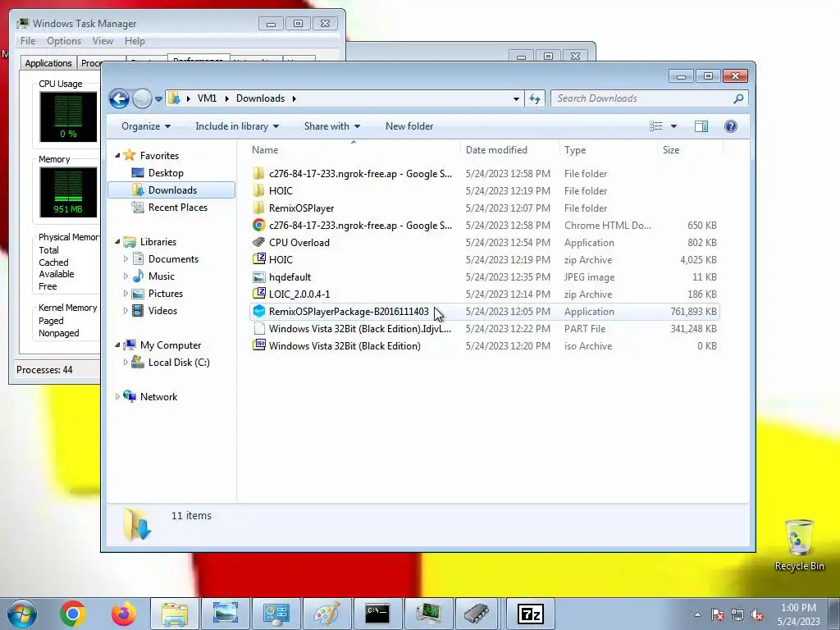The height and width of the screenshot is (630, 840).
Task: Open the Command Prompt taskbar icon
Action: [377, 614]
